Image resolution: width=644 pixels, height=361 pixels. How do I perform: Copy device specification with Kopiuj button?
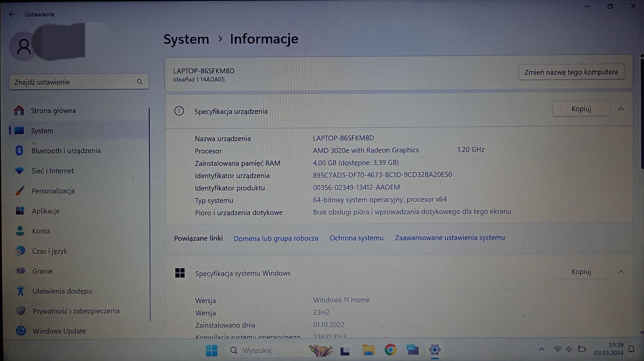[581, 109]
